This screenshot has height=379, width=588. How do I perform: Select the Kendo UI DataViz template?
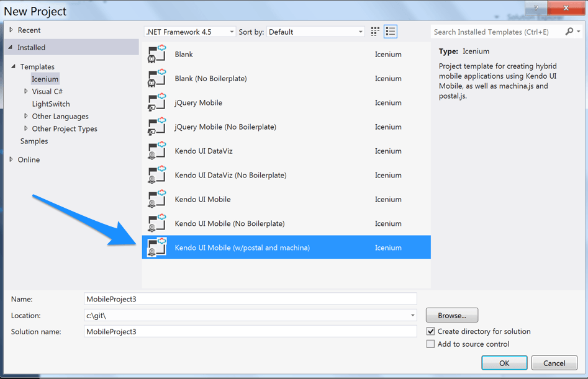tap(286, 151)
